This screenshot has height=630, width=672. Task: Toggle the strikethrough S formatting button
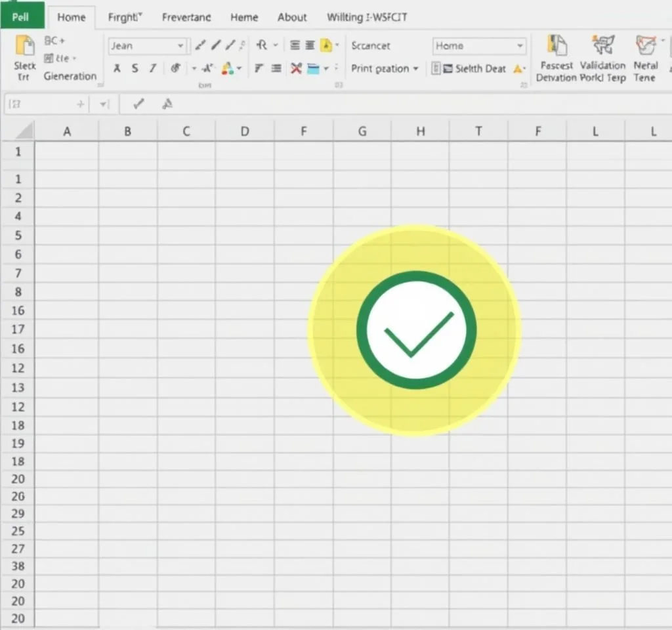point(135,68)
